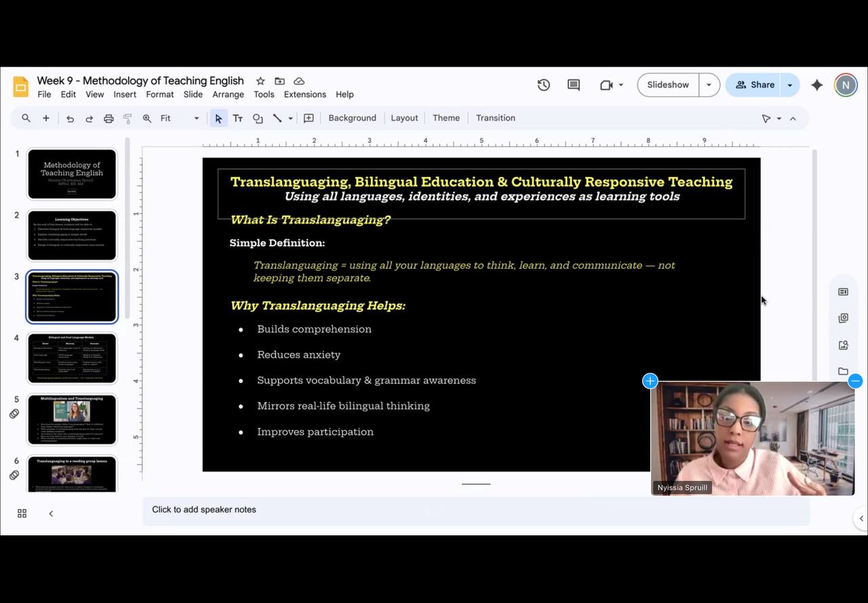The image size is (868, 603).
Task: Click the undo arrow
Action: click(70, 118)
